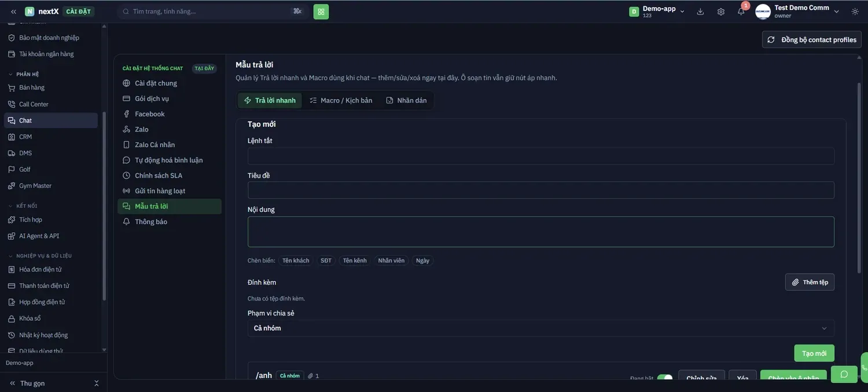Click the Gym Master dumbbell icon
Viewport: 868px width, 392px height.
12,186
